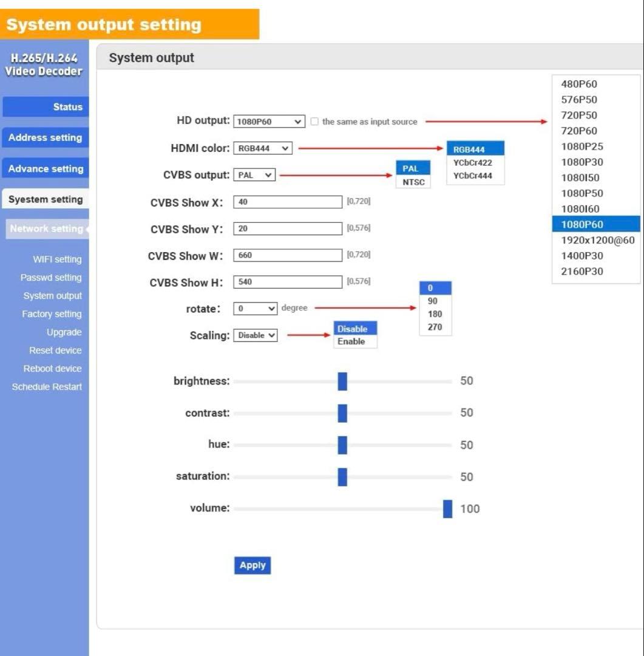Click the brightness slider handle
The height and width of the screenshot is (656, 644).
tap(342, 381)
